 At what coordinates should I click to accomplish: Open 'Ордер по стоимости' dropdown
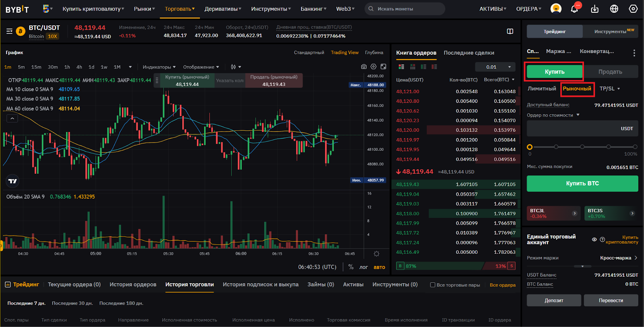[x=553, y=115]
